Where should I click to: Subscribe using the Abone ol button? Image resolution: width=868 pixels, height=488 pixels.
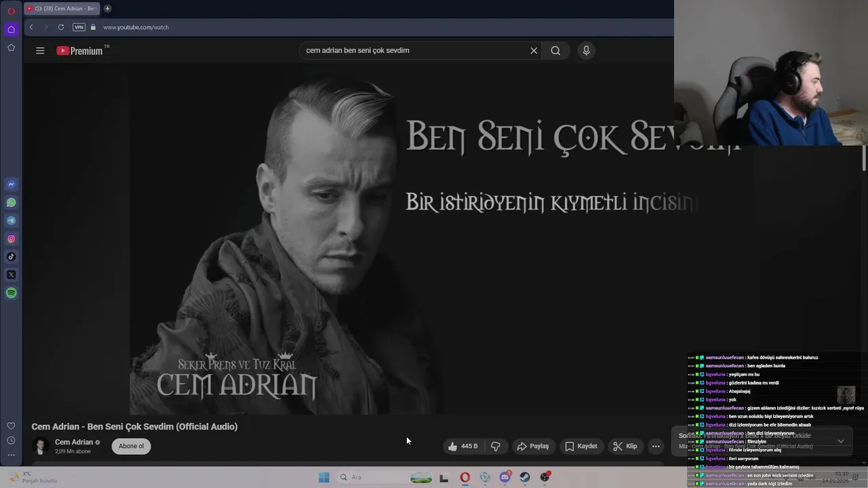(x=131, y=446)
